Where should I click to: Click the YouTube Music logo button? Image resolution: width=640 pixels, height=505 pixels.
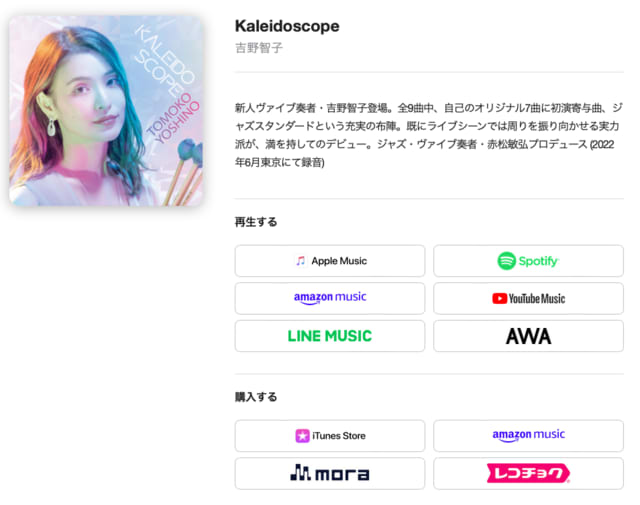529,298
